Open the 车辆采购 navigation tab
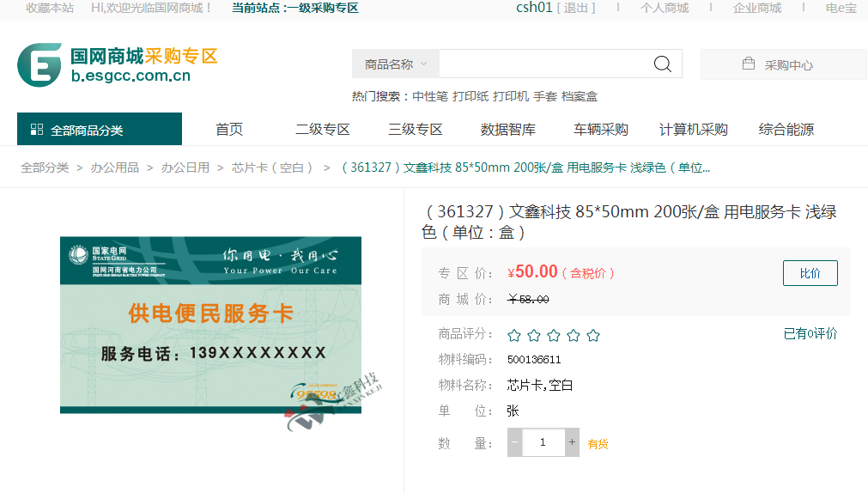 point(600,130)
